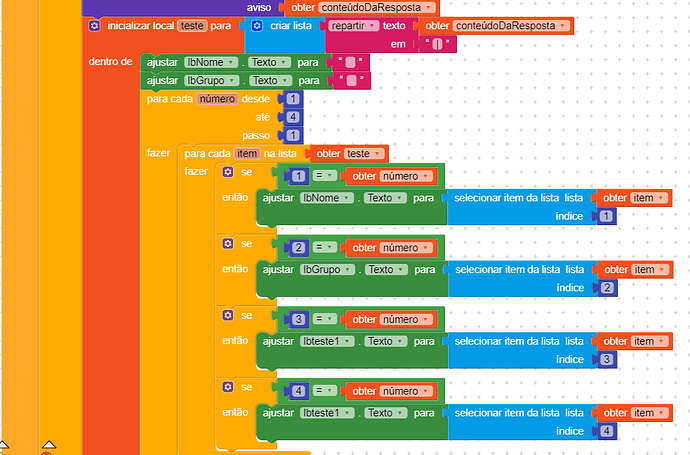The height and width of the screenshot is (455, 690).
Task: Select the índice number block with value 2
Action: pyautogui.click(x=608, y=288)
